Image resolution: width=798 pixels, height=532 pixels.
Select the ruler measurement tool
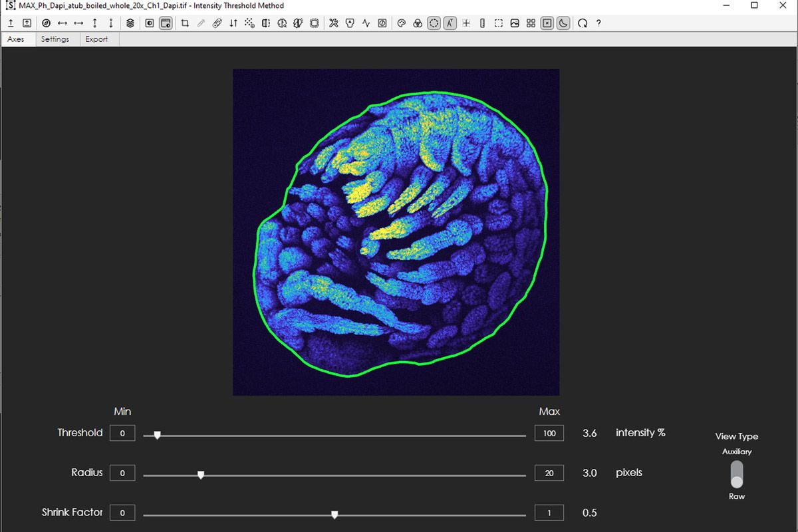(x=483, y=23)
